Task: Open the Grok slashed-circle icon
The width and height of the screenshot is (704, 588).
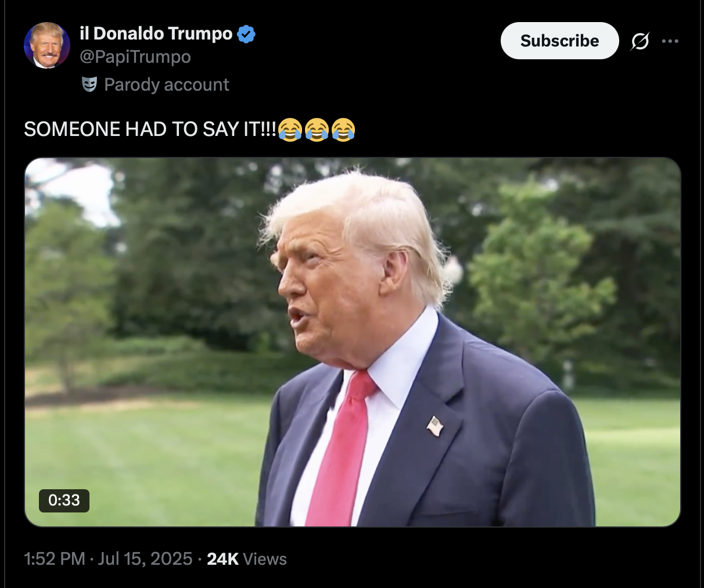Action: pos(640,41)
